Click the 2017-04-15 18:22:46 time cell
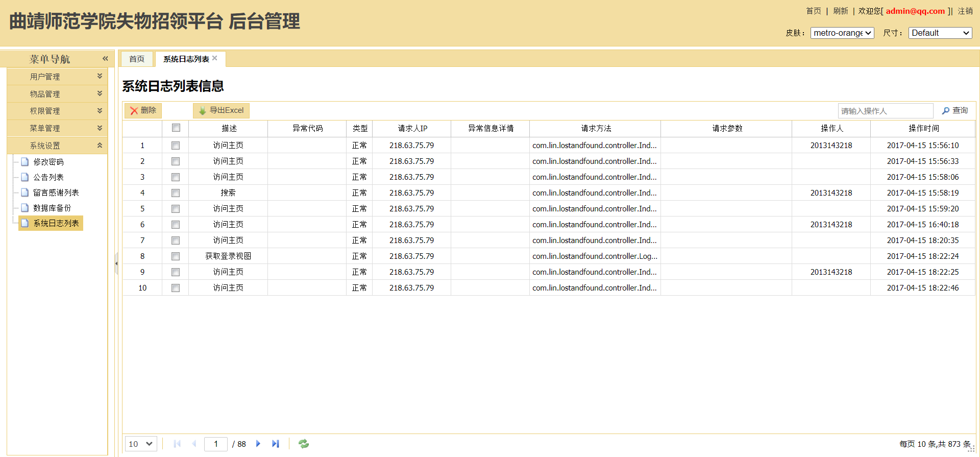The image size is (980, 457). click(x=923, y=288)
